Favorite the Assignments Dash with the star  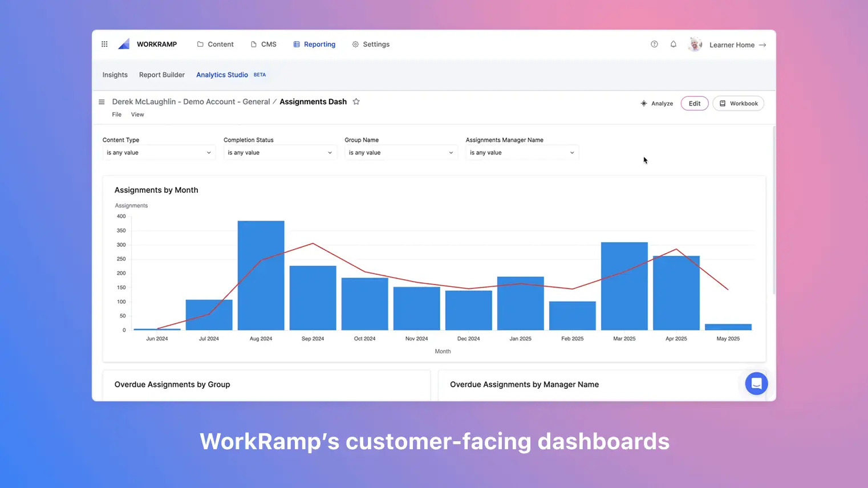point(356,101)
